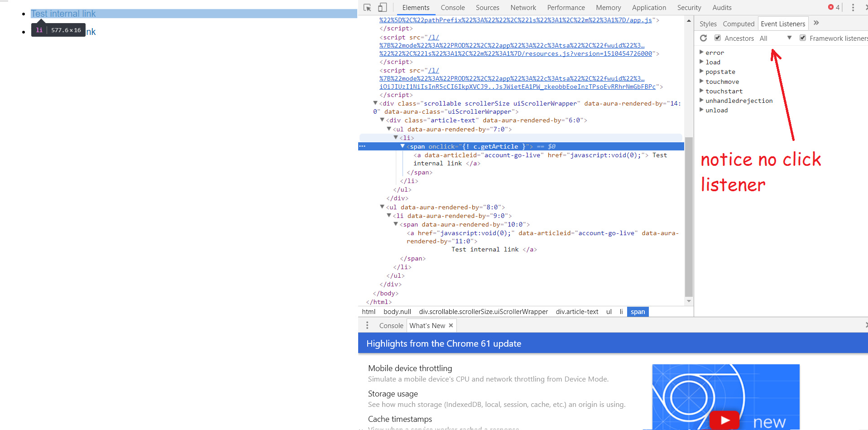The image size is (868, 430).
Task: Expand the touchmove event listener
Action: click(x=701, y=81)
